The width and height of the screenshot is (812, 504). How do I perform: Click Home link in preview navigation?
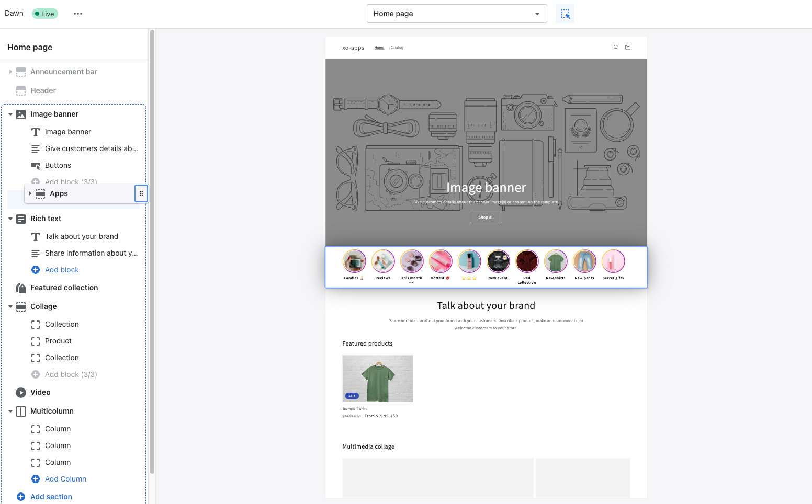tap(379, 48)
